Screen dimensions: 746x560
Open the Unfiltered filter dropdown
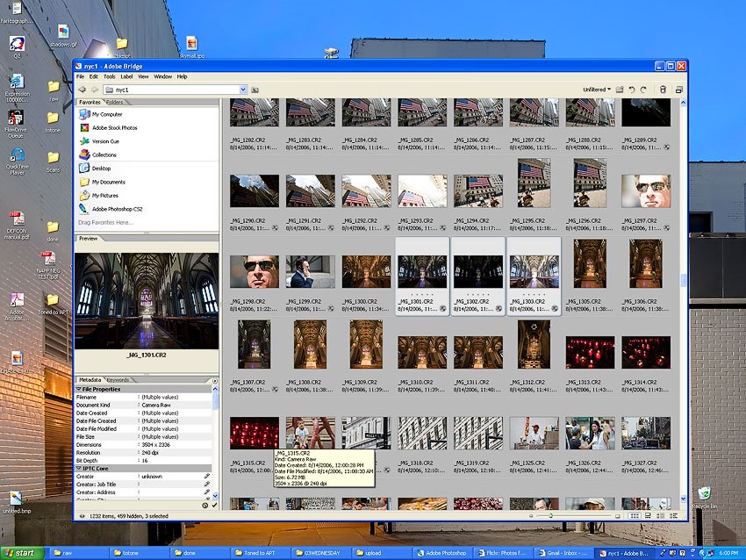pyautogui.click(x=597, y=90)
